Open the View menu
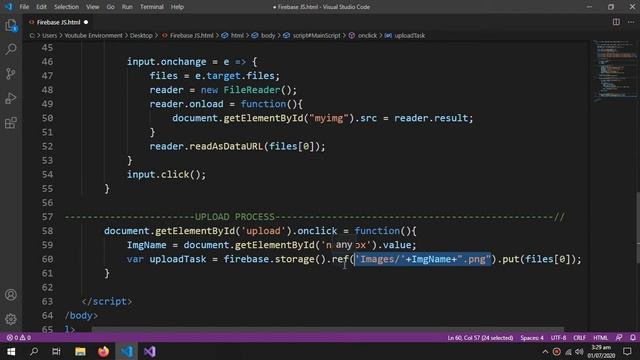Screen dimensions: 640x360 point(92,7)
